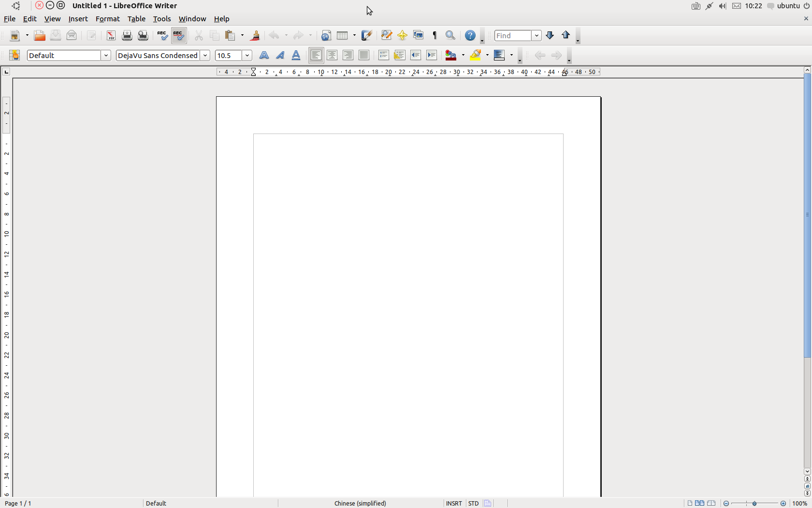Toggle INSRT insert mode in status bar
This screenshot has width=812, height=508.
coord(453,504)
